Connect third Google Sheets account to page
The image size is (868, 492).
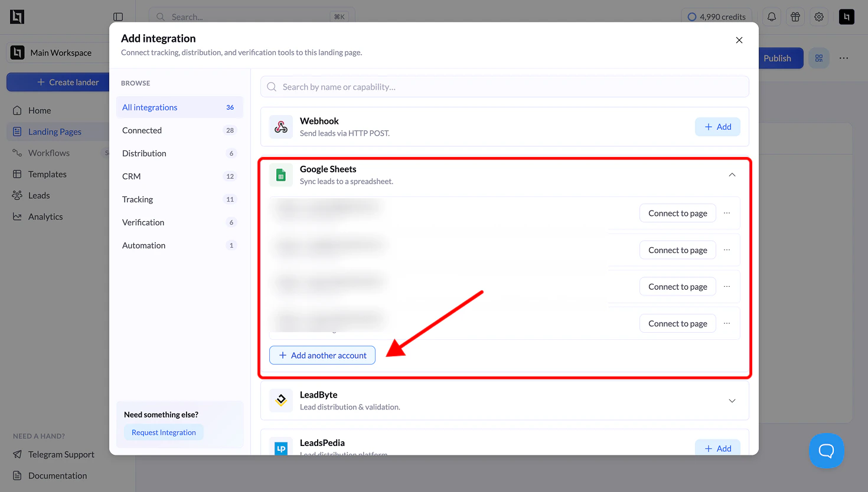pos(678,286)
